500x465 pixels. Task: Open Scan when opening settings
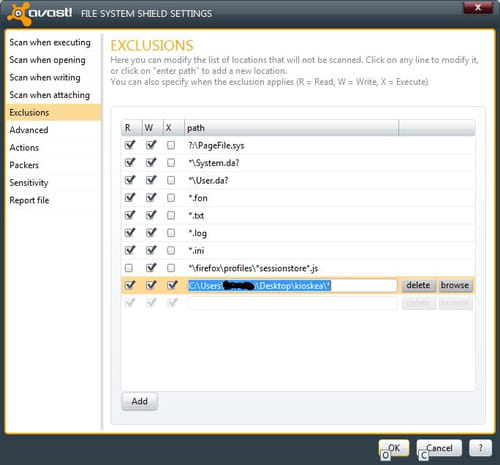[x=47, y=60]
